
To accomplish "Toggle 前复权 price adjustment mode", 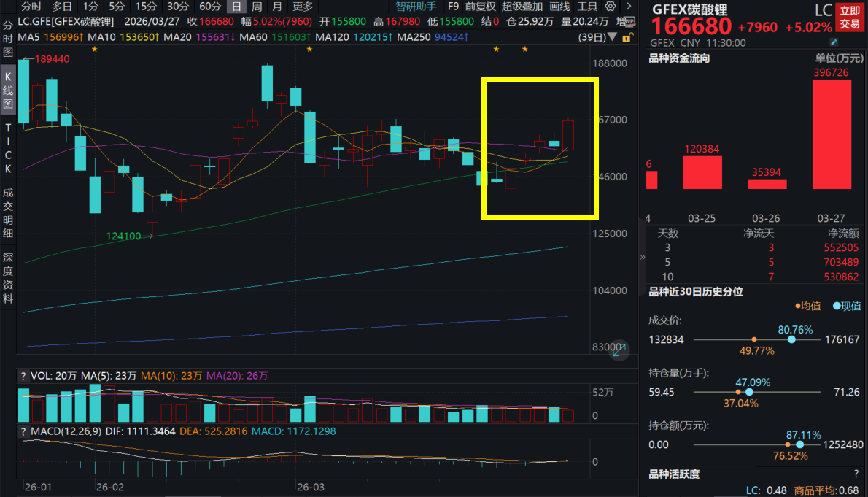I will pyautogui.click(x=480, y=7).
